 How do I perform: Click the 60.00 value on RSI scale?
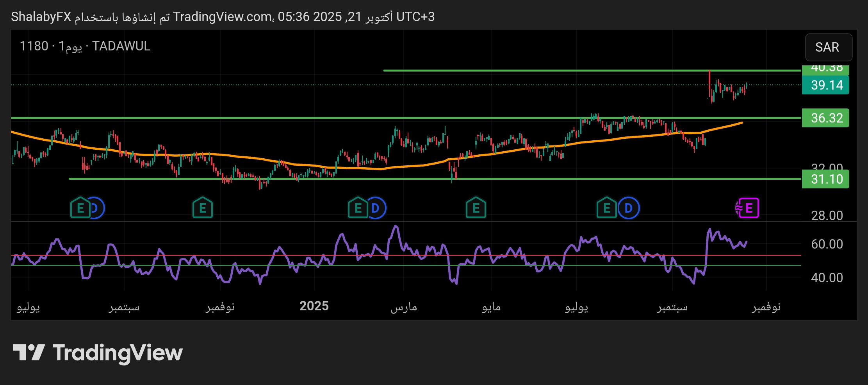[827, 244]
